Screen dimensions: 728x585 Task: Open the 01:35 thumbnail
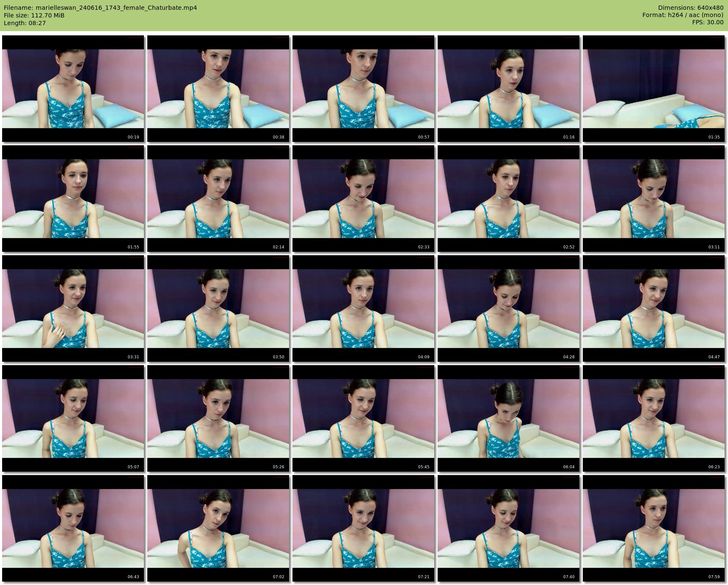(x=654, y=89)
